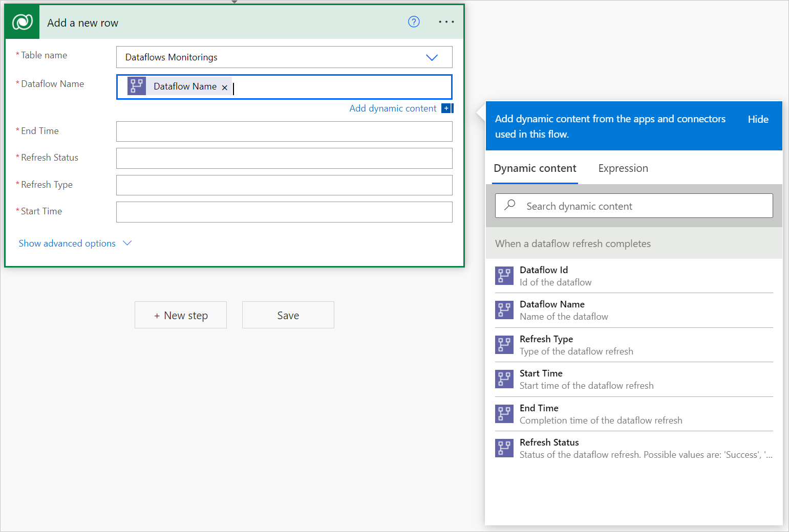This screenshot has height=532, width=789.
Task: Select Dataflow Id dynamic content icon
Action: tap(504, 276)
